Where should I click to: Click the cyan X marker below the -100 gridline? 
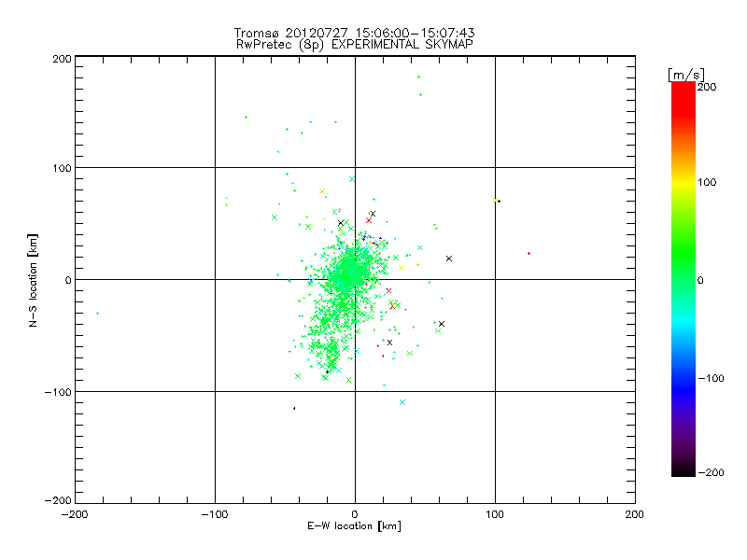402,402
